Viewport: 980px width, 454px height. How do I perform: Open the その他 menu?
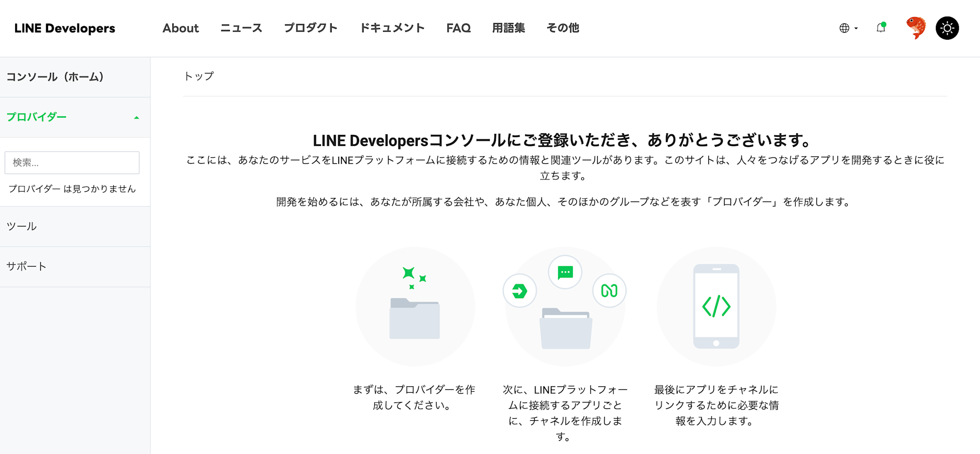point(562,28)
